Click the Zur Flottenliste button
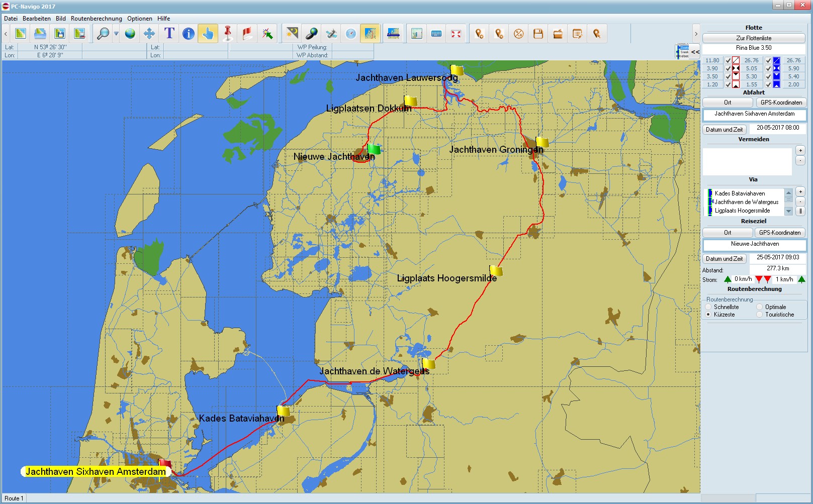This screenshot has width=813, height=504. pos(753,38)
